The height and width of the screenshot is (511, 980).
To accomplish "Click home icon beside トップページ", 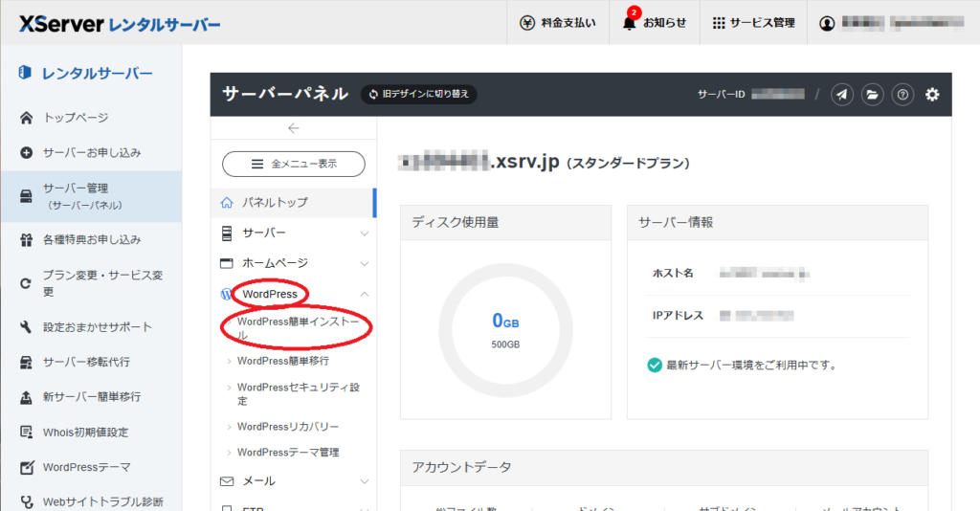I will pos(26,118).
